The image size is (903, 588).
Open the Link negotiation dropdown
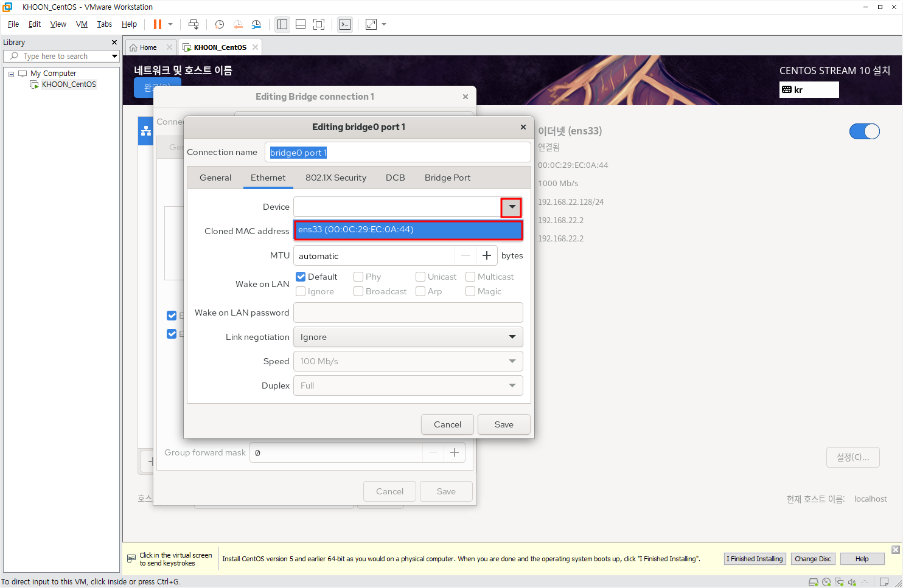point(408,337)
